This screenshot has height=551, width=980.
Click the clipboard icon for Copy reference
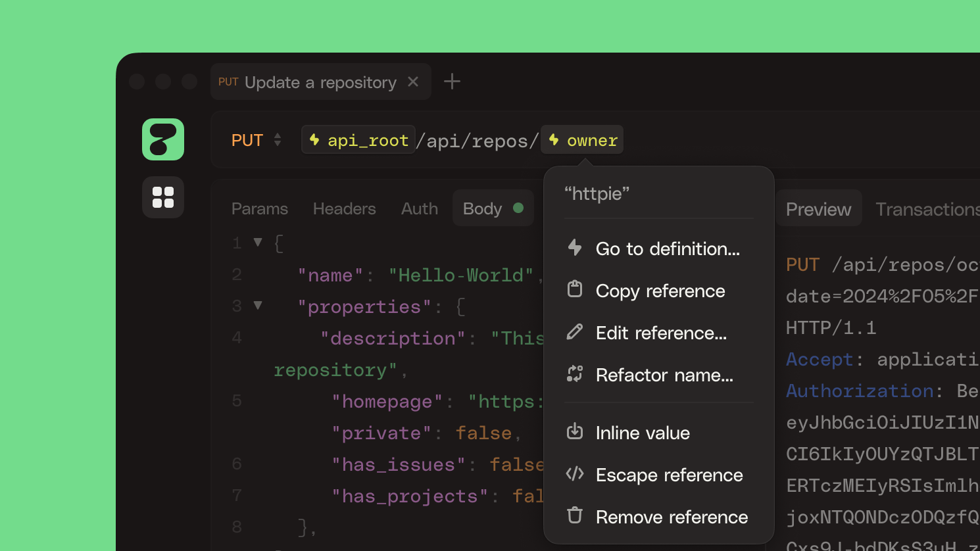click(x=575, y=289)
